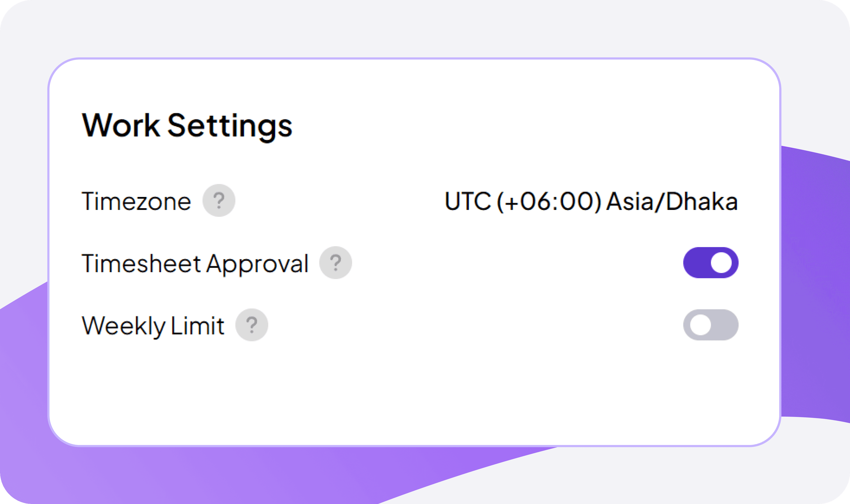Click the question mark beside Timezone label
The height and width of the screenshot is (504, 850).
(219, 200)
